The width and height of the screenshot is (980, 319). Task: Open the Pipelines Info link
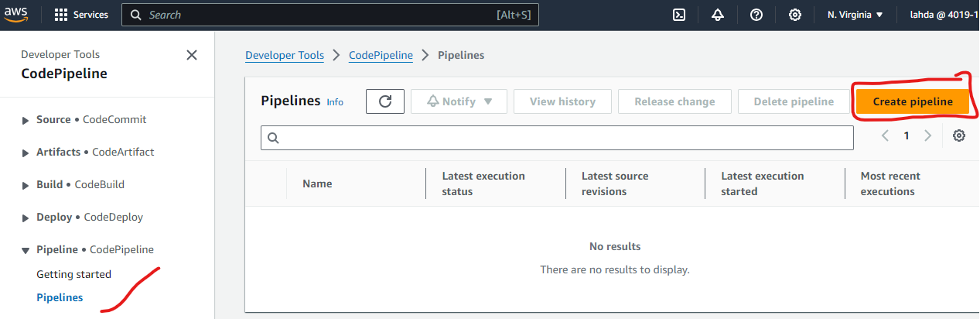click(335, 102)
